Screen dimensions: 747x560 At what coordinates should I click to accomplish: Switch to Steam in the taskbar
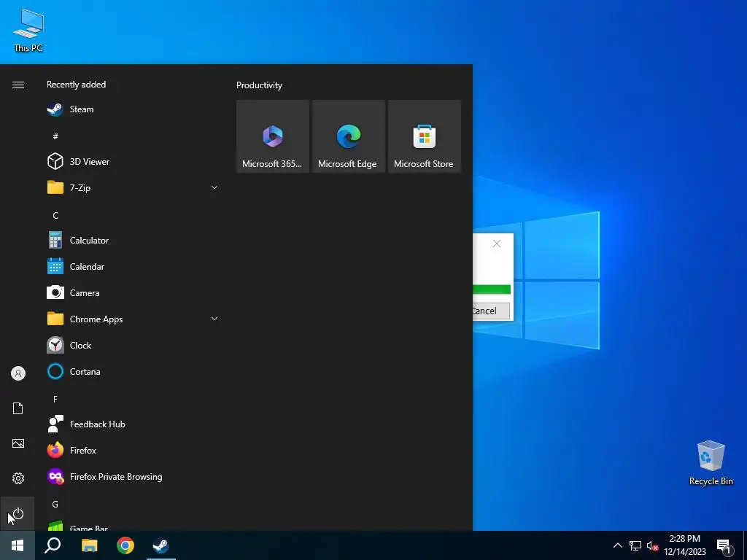tap(161, 545)
